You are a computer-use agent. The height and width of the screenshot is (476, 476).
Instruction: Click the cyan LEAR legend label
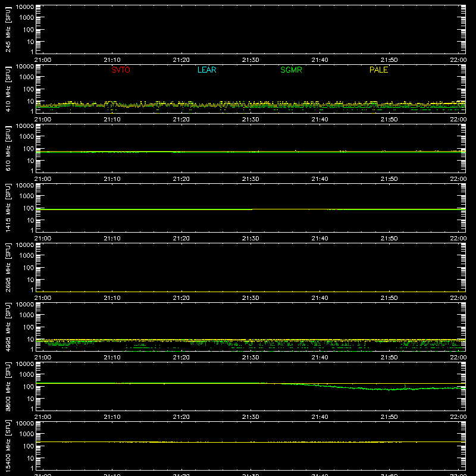click(206, 70)
